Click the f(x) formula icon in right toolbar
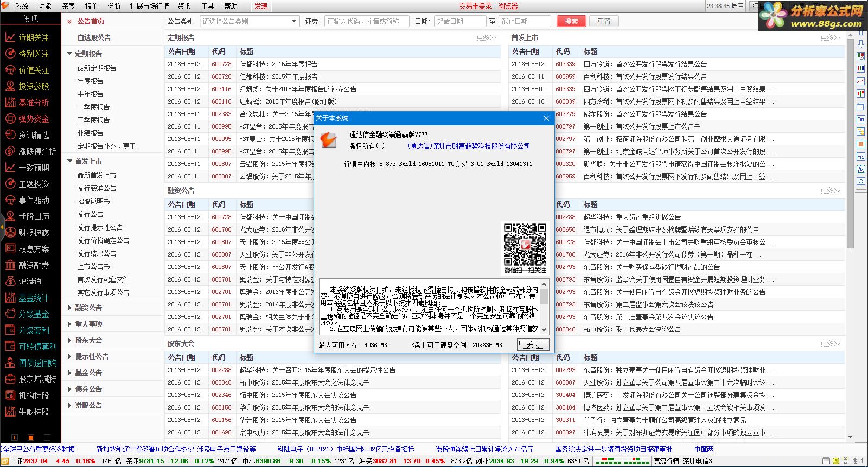This screenshot has height=467, width=868. (860, 169)
